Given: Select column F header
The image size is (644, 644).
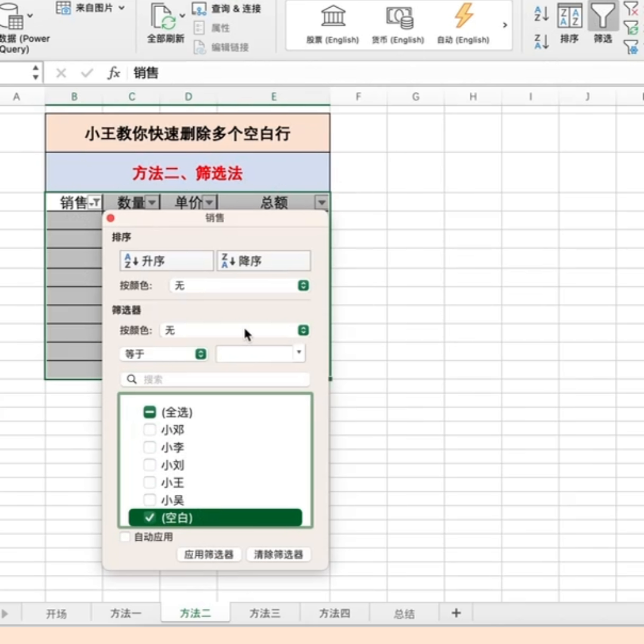Looking at the screenshot, I should click(358, 97).
